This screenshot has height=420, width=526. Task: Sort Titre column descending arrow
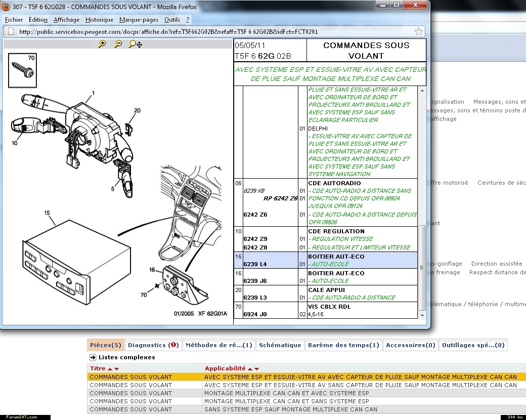tap(116, 369)
